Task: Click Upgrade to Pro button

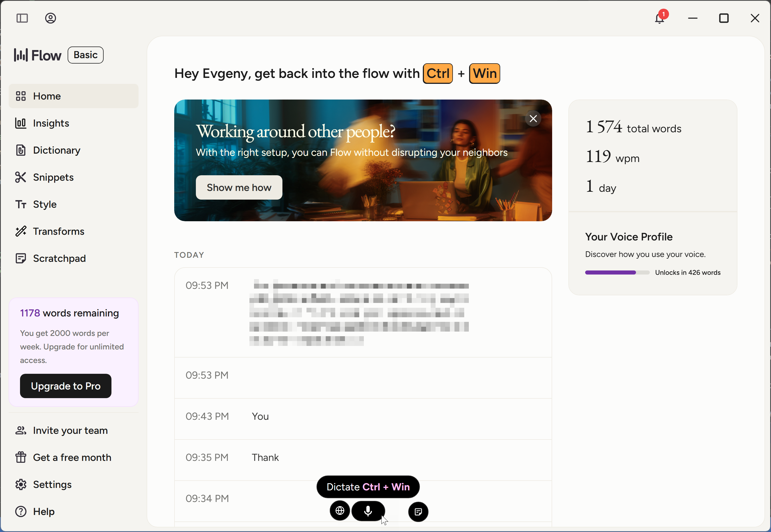Action: 66,386
